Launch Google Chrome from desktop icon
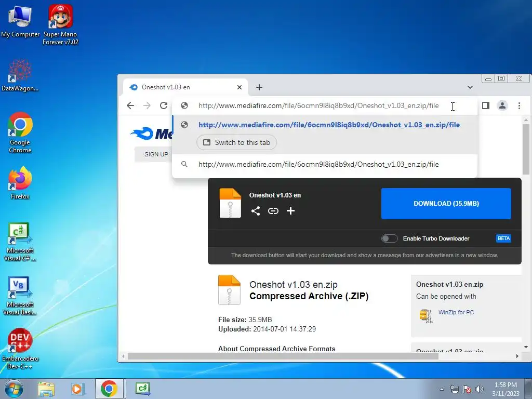This screenshot has width=532, height=399. (20, 132)
